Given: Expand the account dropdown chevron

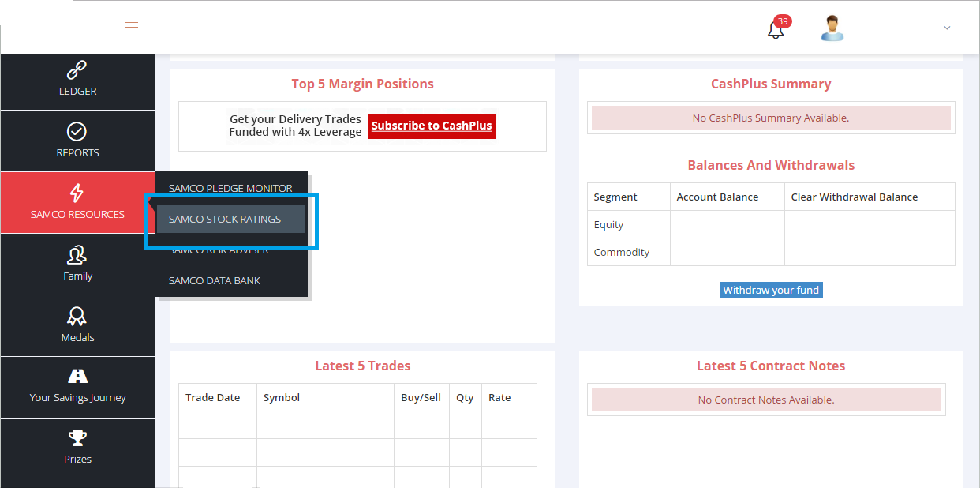Looking at the screenshot, I should [x=947, y=28].
